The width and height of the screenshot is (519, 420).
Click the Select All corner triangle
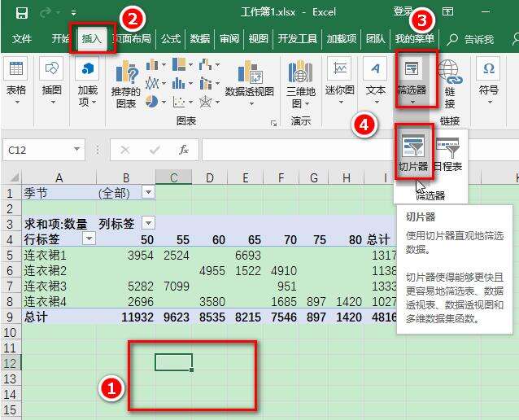point(13,177)
